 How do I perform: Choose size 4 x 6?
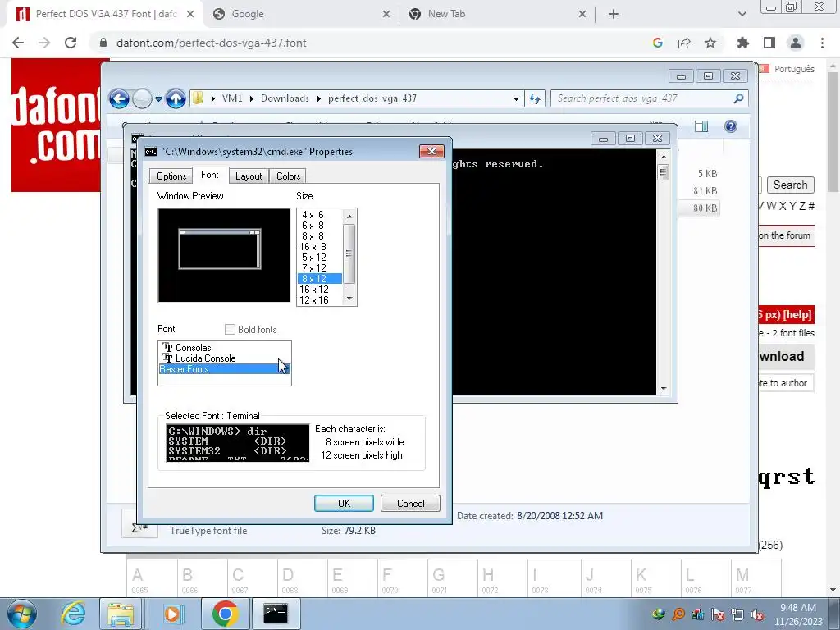tap(320, 215)
